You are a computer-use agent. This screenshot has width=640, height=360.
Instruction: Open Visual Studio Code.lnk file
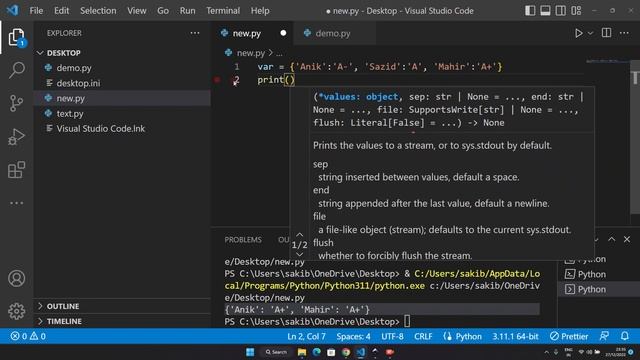122,128
